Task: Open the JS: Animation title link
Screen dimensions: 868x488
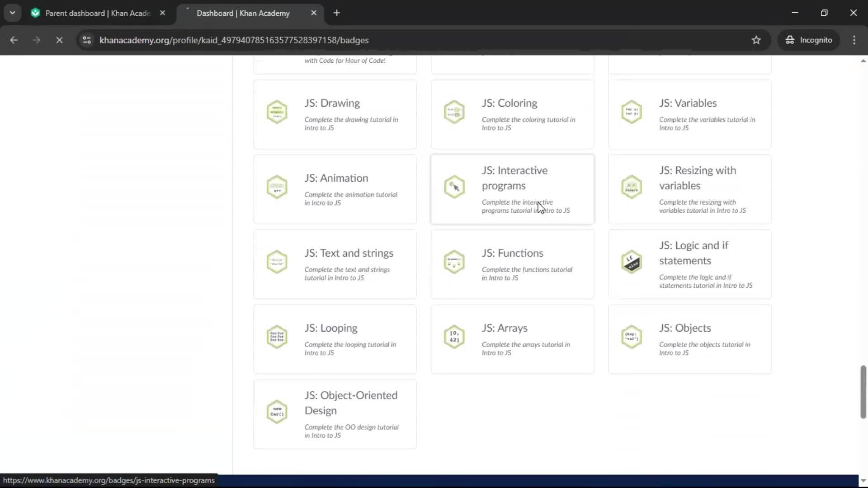Action: pos(336,178)
